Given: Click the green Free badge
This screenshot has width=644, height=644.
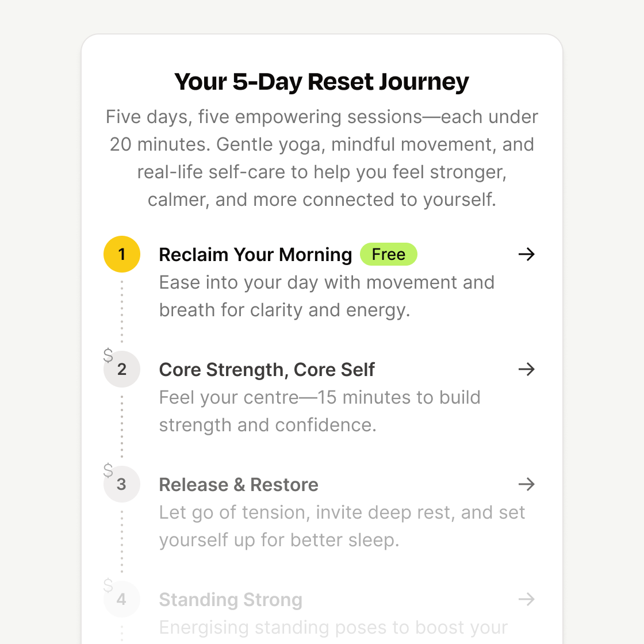Looking at the screenshot, I should (389, 254).
